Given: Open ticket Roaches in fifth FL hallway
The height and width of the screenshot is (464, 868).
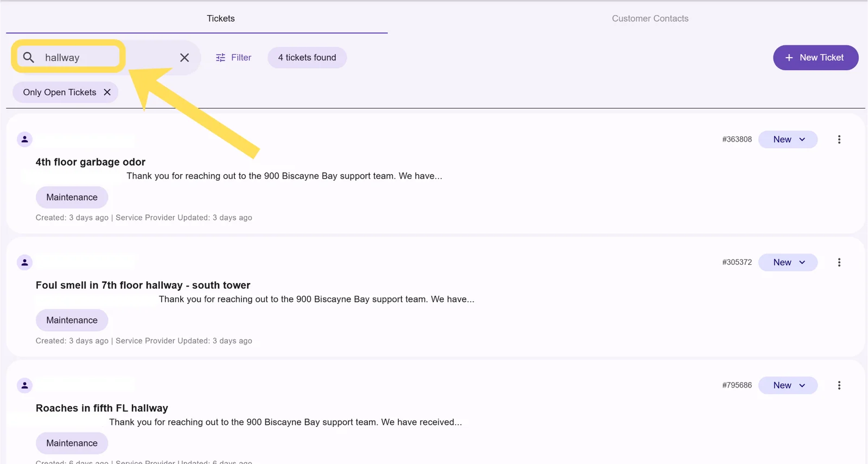Looking at the screenshot, I should tap(102, 408).
